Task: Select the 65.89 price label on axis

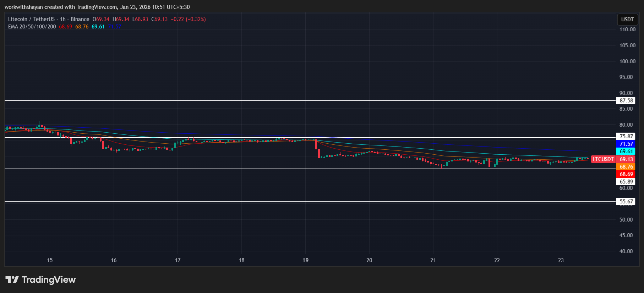Action: point(626,182)
